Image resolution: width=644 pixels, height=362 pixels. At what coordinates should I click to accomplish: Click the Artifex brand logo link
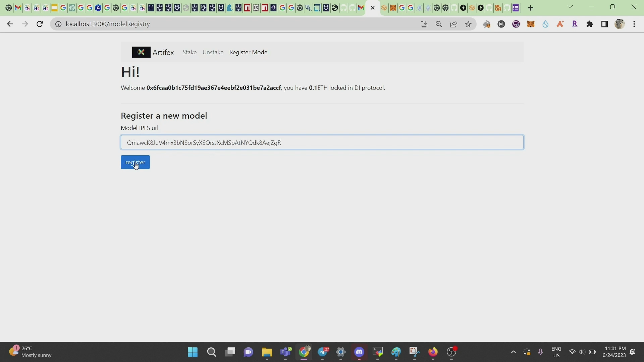click(x=153, y=52)
